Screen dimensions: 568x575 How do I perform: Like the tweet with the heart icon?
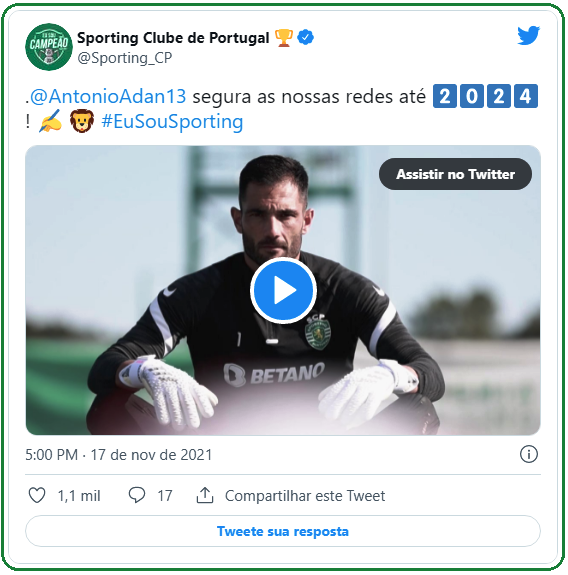click(37, 495)
